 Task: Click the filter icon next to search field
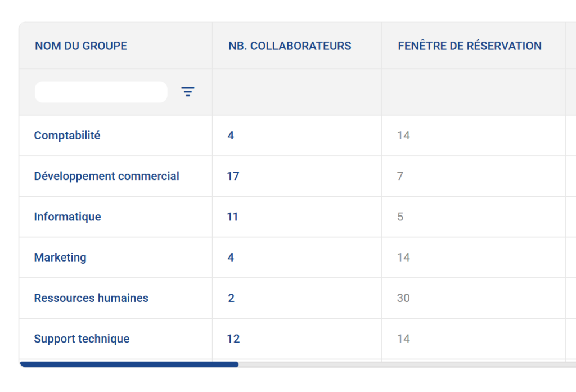tap(187, 91)
